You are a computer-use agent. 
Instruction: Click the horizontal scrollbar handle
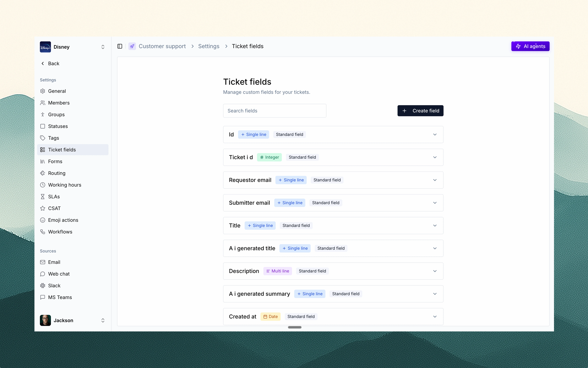[295, 327]
